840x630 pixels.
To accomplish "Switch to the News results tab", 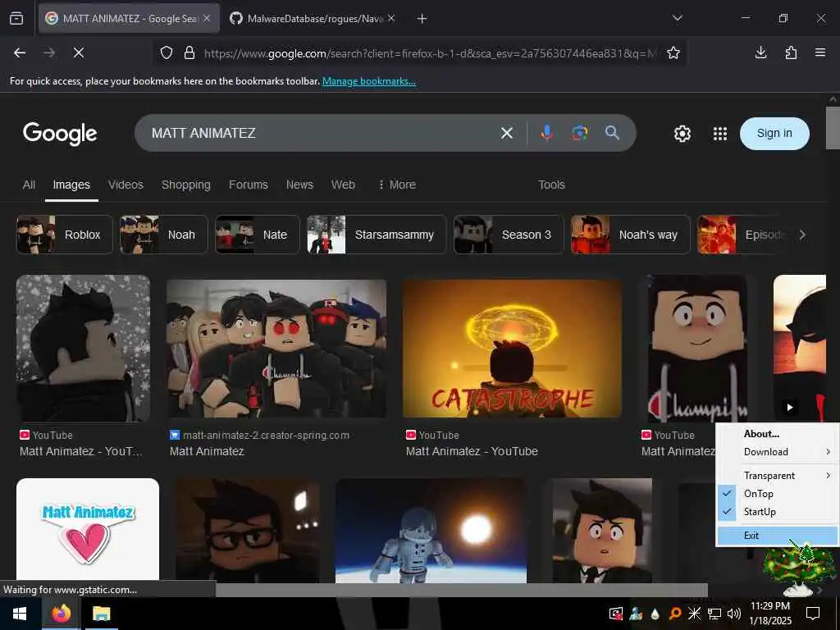I will coord(299,185).
